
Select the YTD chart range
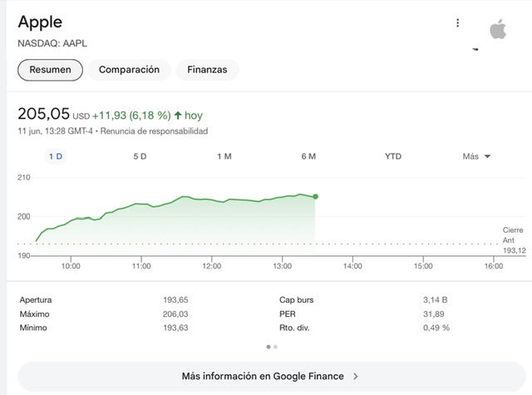pos(393,156)
